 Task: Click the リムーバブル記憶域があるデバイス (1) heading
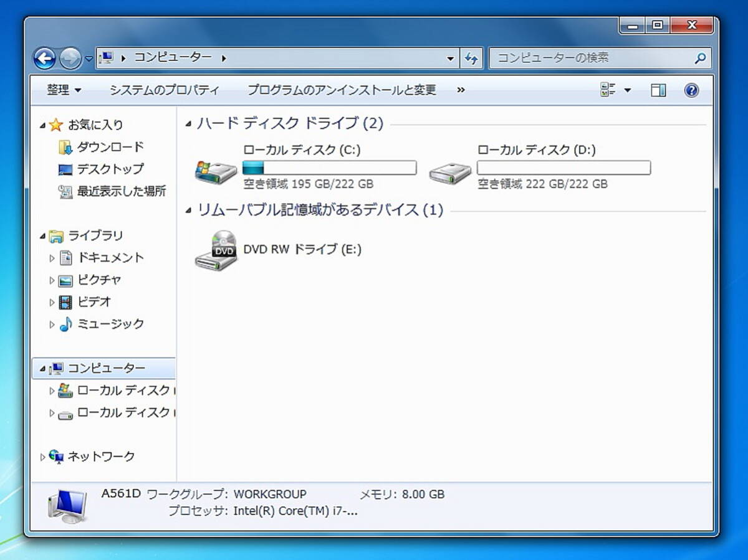320,210
